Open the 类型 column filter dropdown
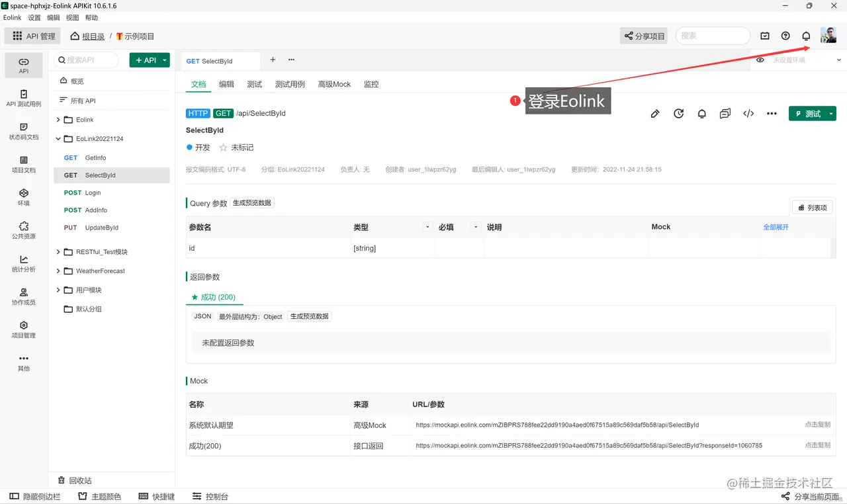847x504 pixels. coord(427,227)
